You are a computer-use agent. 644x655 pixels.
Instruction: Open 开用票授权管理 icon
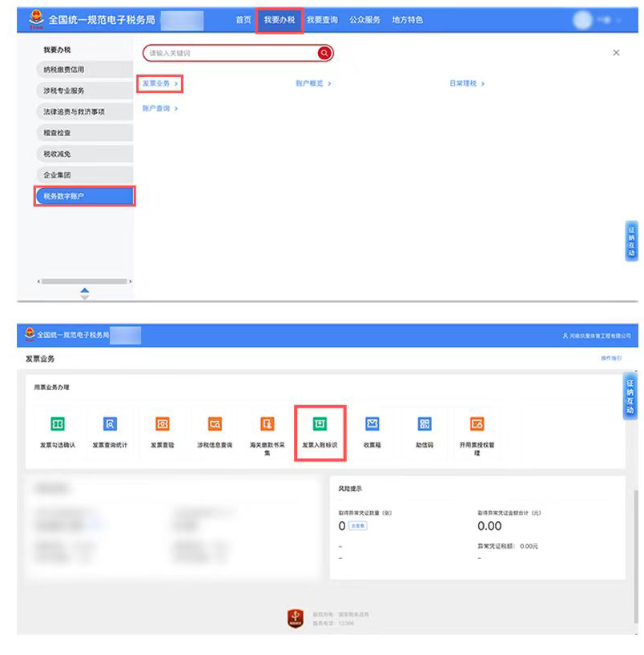477,424
